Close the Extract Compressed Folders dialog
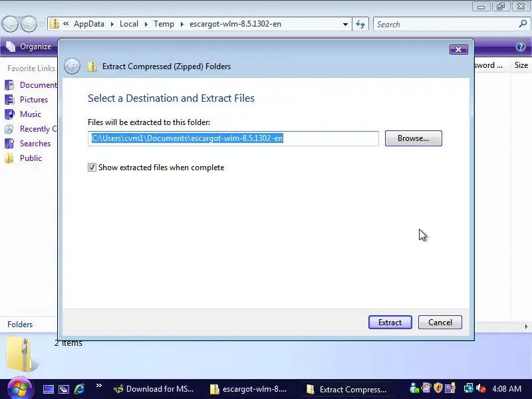532x399 pixels. click(459, 49)
